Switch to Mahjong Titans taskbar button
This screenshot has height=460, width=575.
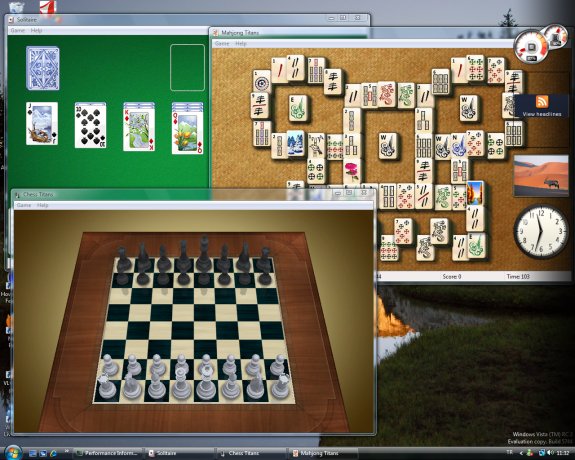click(323, 453)
